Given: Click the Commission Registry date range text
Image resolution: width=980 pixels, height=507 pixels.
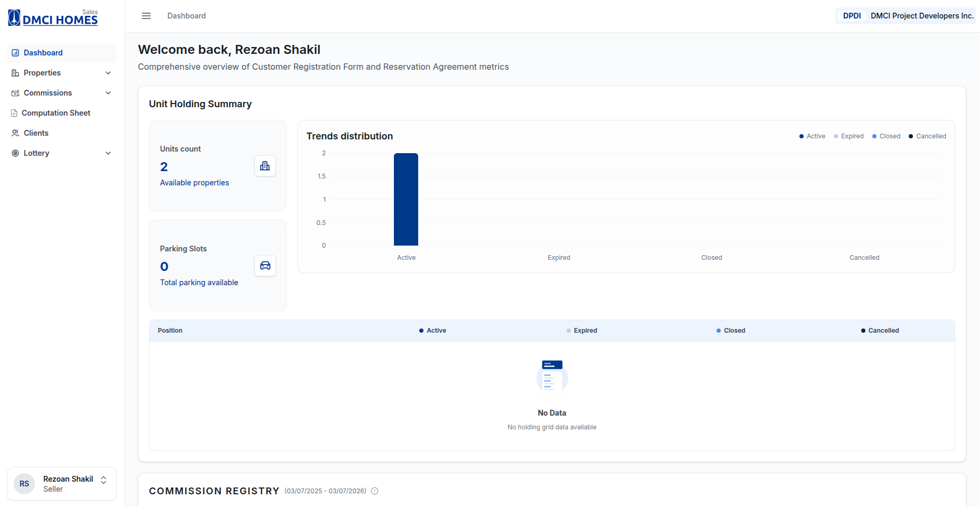Looking at the screenshot, I should click(x=325, y=491).
